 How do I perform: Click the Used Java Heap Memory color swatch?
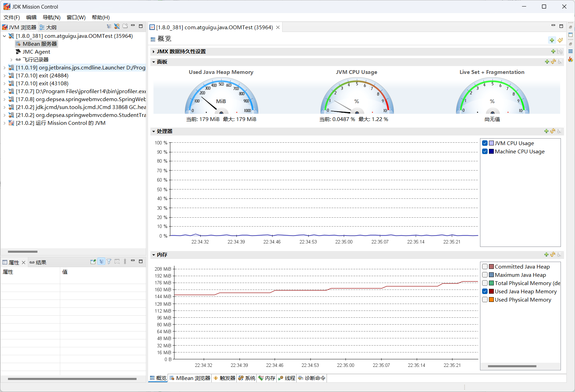pyautogui.click(x=491, y=292)
